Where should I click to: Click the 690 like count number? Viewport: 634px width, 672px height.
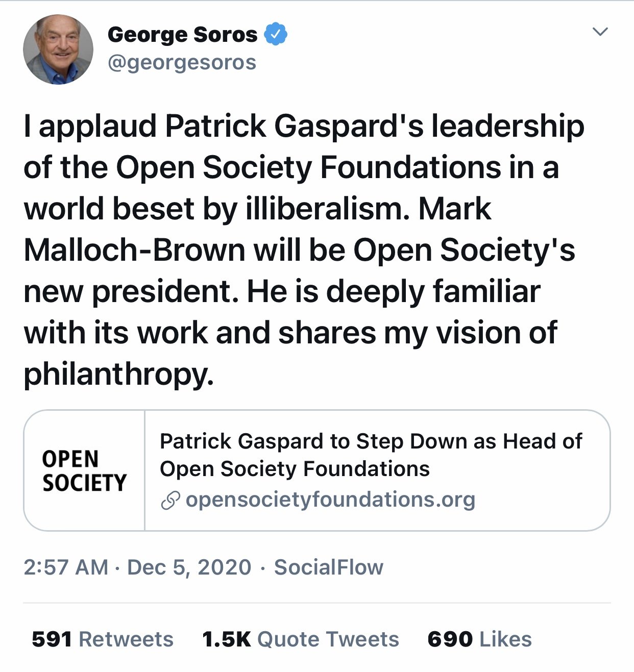pos(450,639)
